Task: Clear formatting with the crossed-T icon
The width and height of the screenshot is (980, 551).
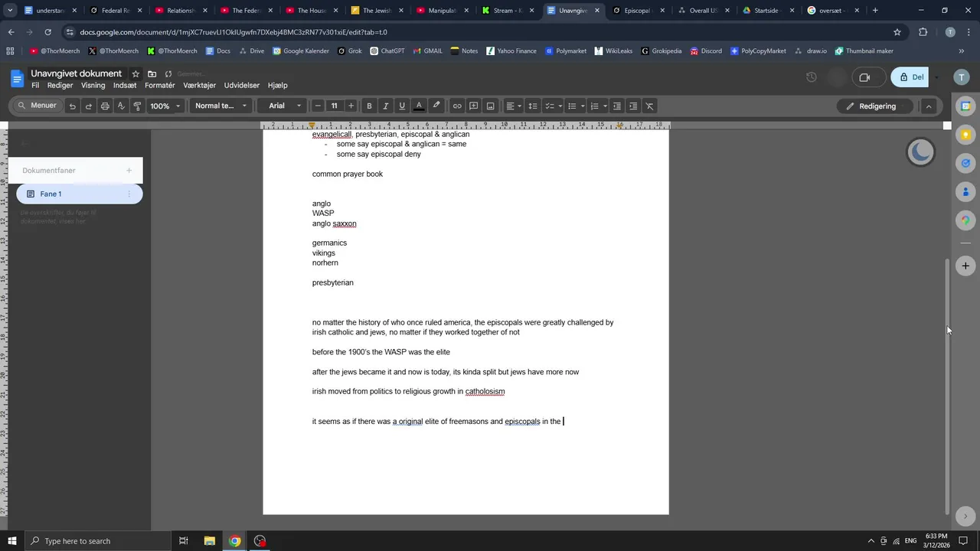Action: [x=650, y=106]
